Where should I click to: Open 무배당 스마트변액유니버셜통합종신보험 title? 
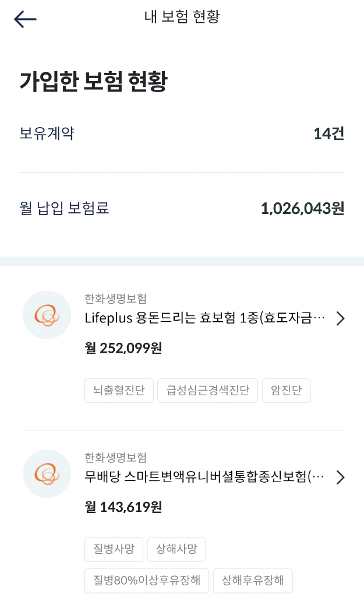click(x=205, y=477)
